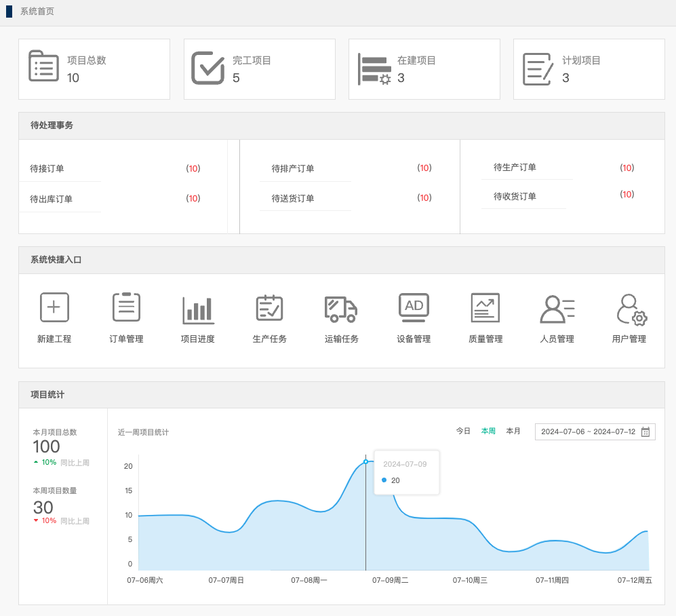Viewport: 676px width, 616px height.
Task: Select 本周 chart filter
Action: coord(488,431)
